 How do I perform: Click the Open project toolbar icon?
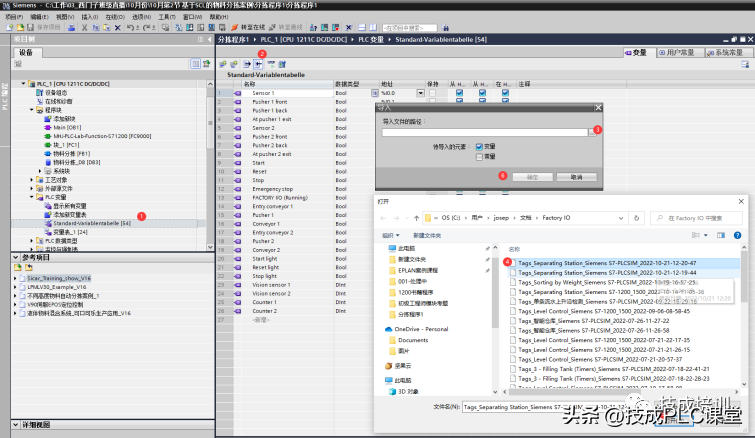20,27
